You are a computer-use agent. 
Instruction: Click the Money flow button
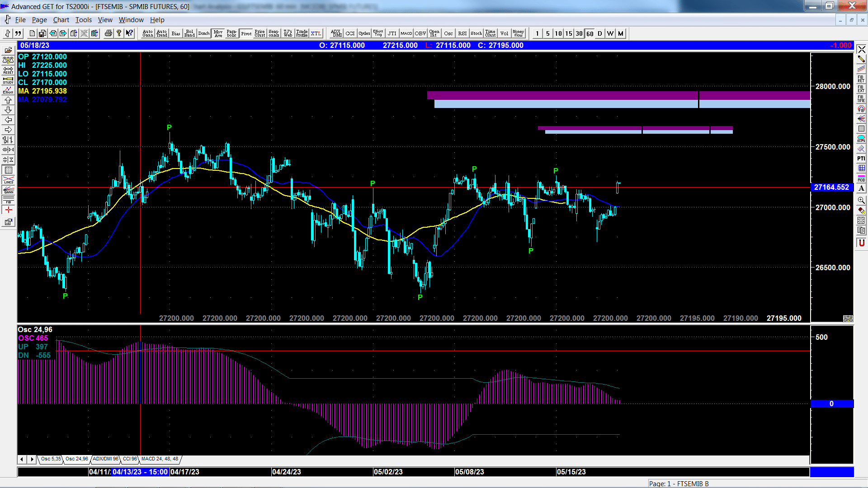click(x=519, y=33)
